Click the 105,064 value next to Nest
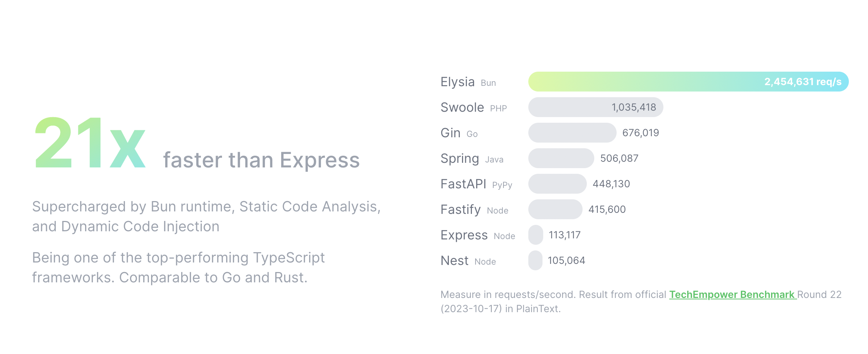The height and width of the screenshot is (354, 868). (x=566, y=261)
